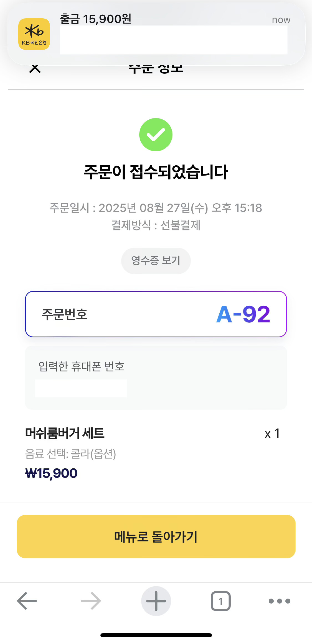Open a new tab with plus button
Screen dimensions: 312x644
(156, 601)
